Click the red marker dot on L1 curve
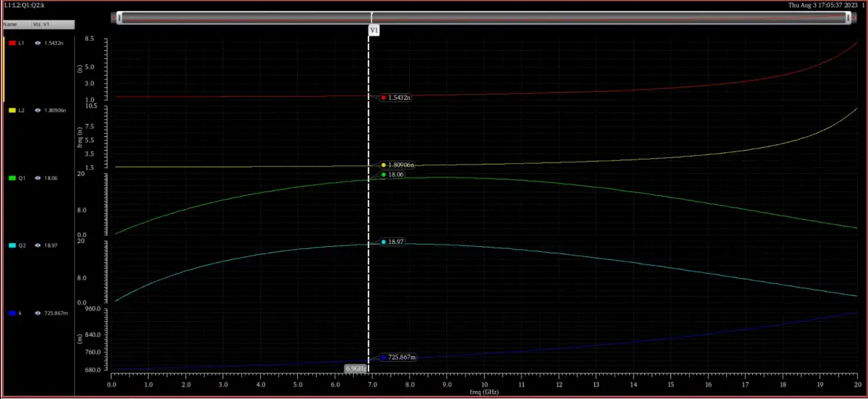Screen dimensions: 868x399 point(383,98)
